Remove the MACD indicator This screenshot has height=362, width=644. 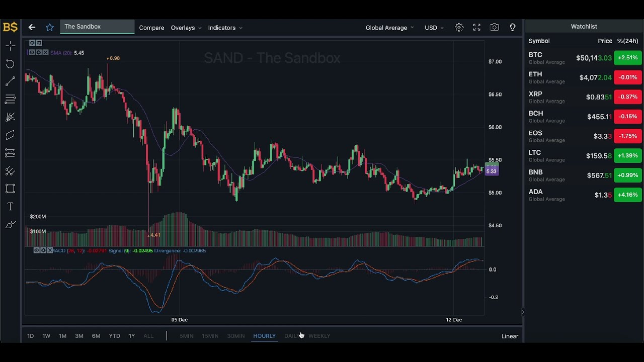[50, 250]
